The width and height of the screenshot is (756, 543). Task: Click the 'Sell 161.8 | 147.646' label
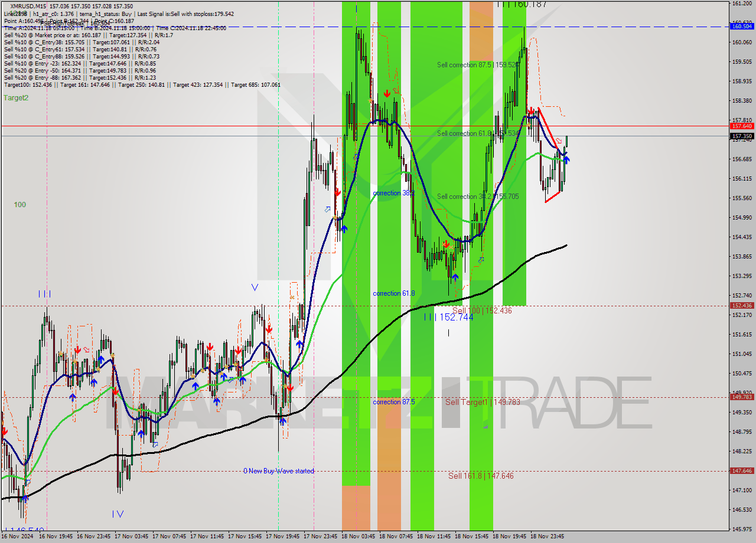pyautogui.click(x=481, y=476)
